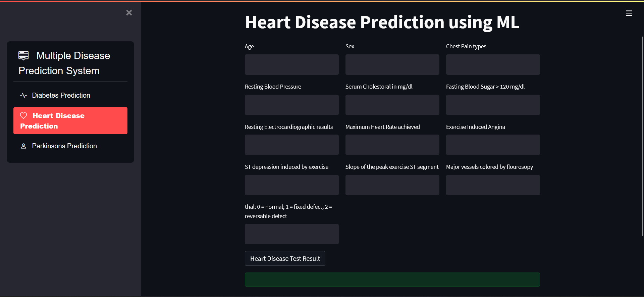
Task: Open the hamburger menu in the top-right corner
Action: coord(629,13)
